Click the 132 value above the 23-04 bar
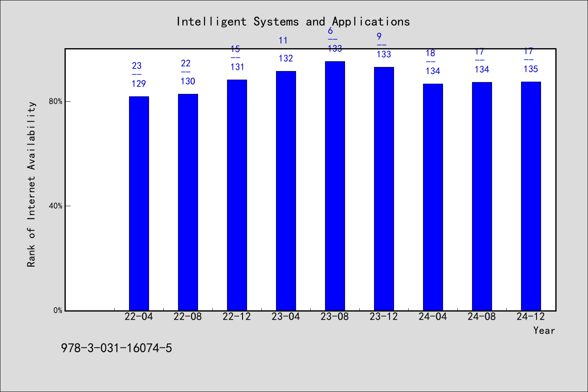The image size is (588, 392). 286,58
